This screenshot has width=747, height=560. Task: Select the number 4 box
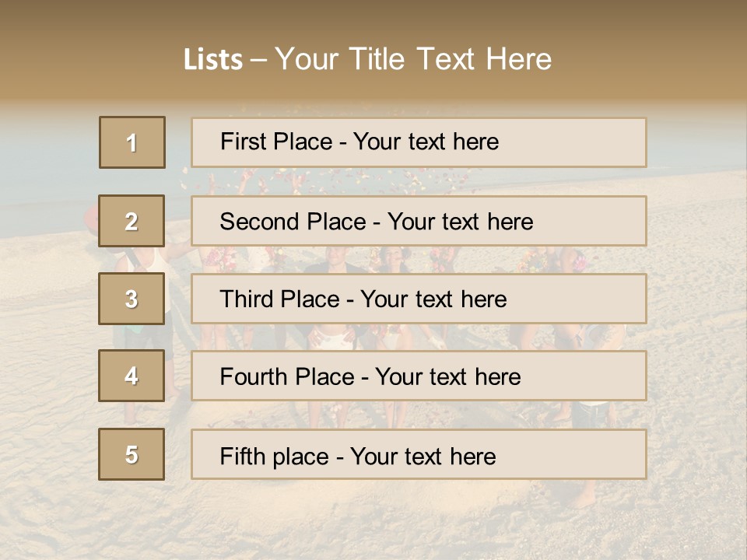click(x=132, y=376)
